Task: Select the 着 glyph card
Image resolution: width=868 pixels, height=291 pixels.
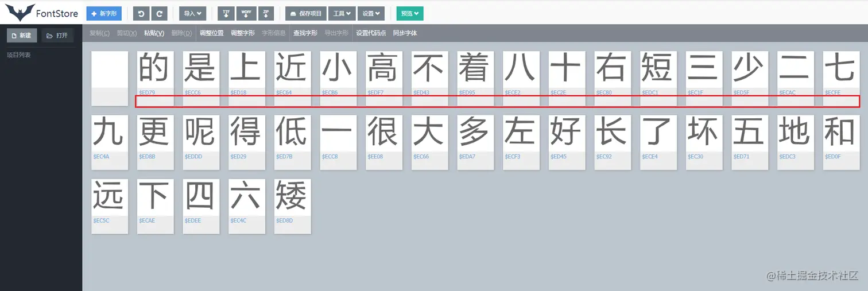Action: 476,78
